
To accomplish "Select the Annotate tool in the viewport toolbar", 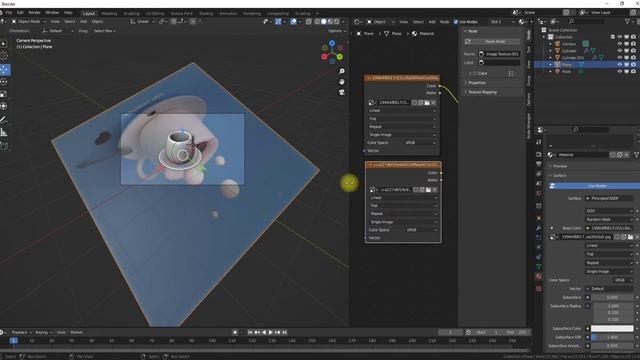I will pyautogui.click(x=4, y=120).
